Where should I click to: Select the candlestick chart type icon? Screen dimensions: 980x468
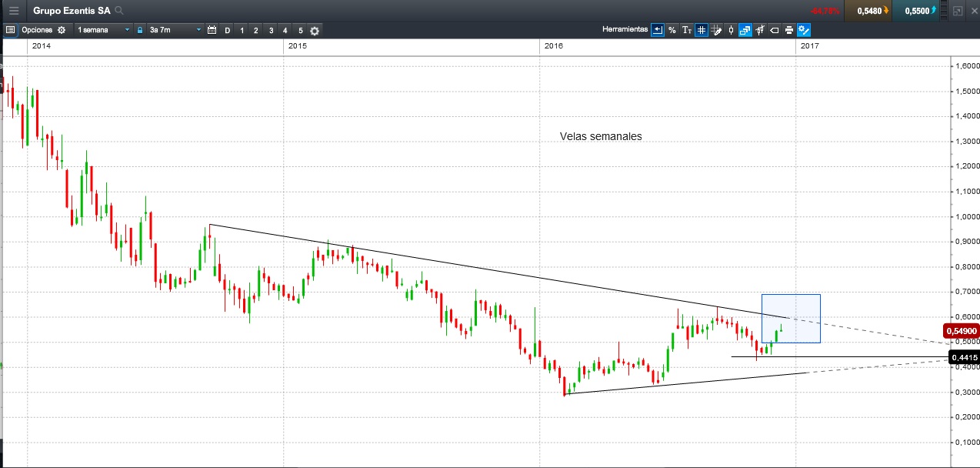click(730, 30)
